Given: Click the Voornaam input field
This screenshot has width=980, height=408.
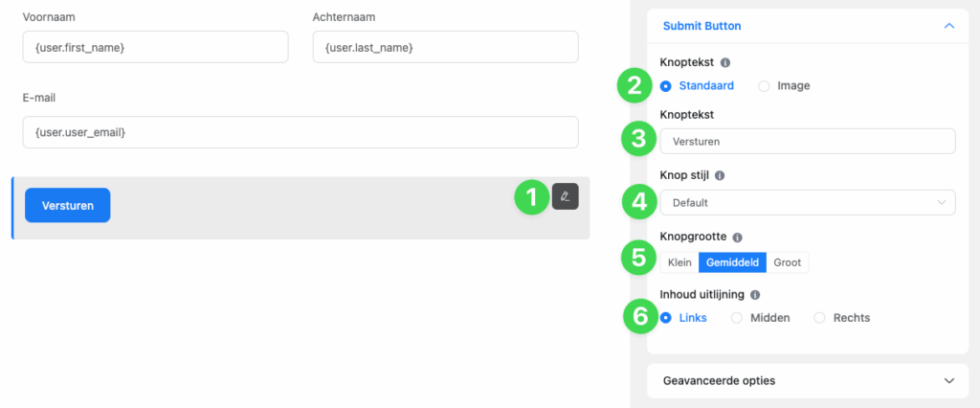Looking at the screenshot, I should tap(155, 47).
